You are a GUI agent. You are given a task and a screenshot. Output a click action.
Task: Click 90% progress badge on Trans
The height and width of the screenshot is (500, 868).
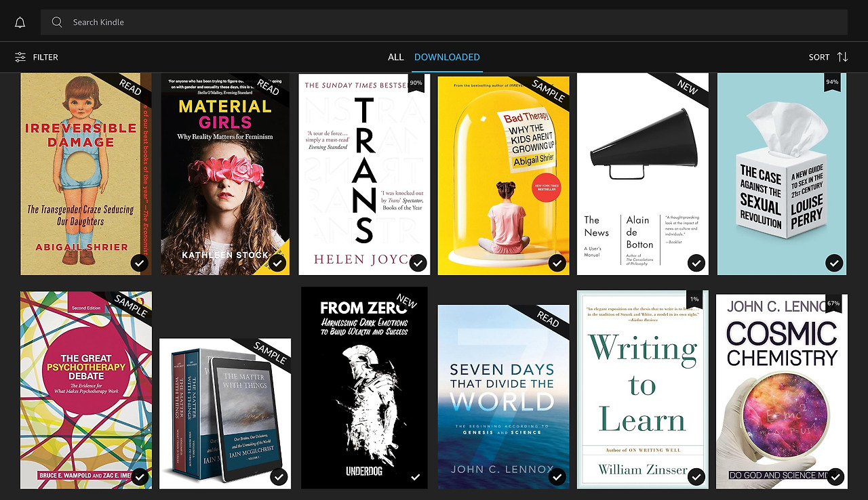tap(416, 83)
